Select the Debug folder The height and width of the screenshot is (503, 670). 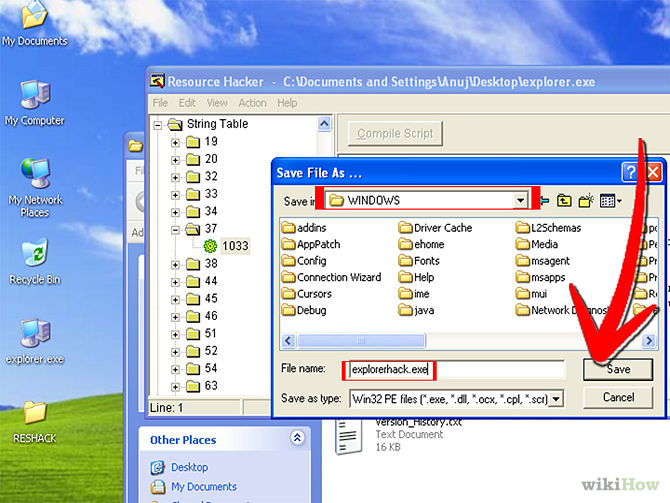tap(304, 310)
